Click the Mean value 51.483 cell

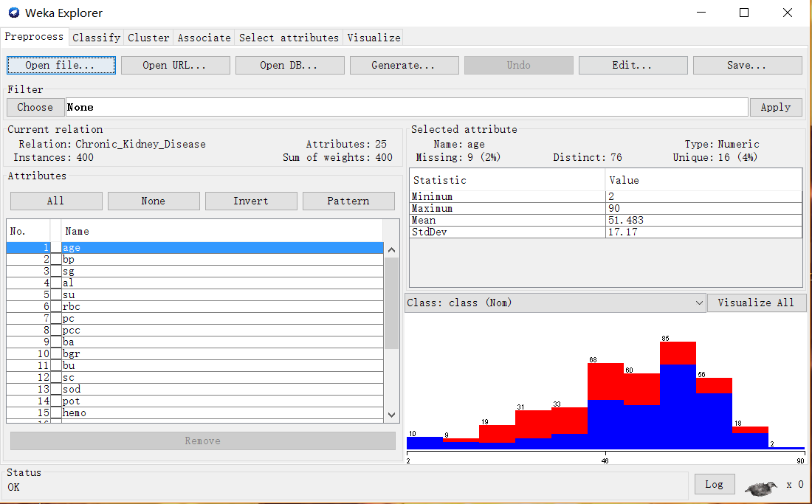(703, 221)
